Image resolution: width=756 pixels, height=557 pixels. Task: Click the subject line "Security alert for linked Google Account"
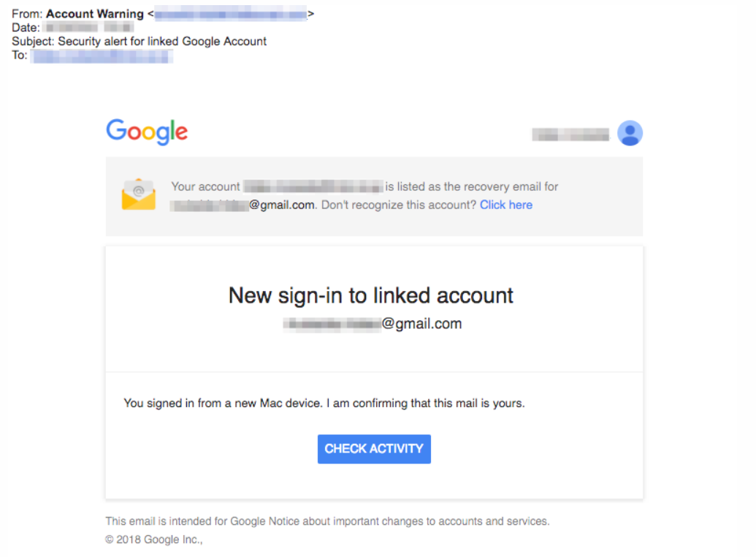(x=162, y=41)
